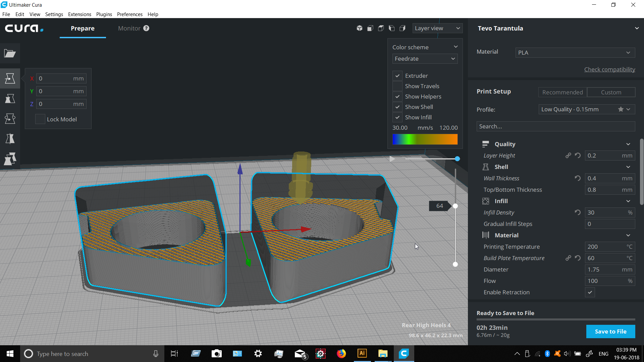Open the Plugins menu
Screen dimensions: 644x362
coord(104,14)
